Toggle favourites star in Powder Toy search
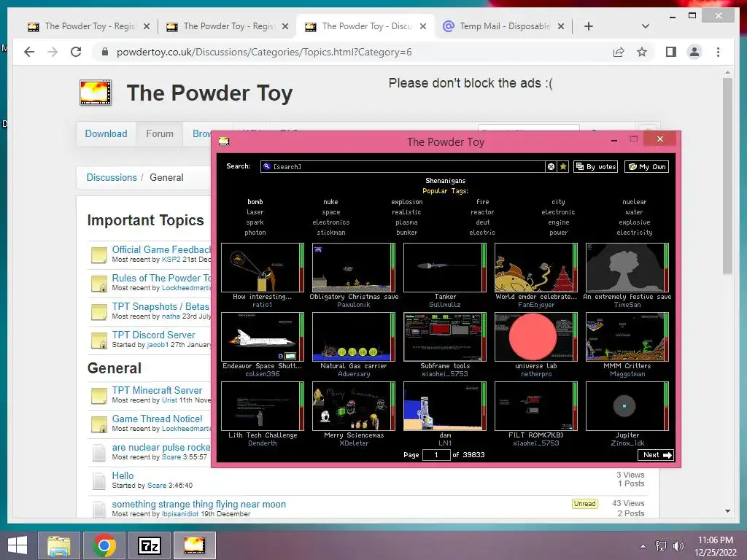Screen dimensions: 747x560 [x=563, y=167]
